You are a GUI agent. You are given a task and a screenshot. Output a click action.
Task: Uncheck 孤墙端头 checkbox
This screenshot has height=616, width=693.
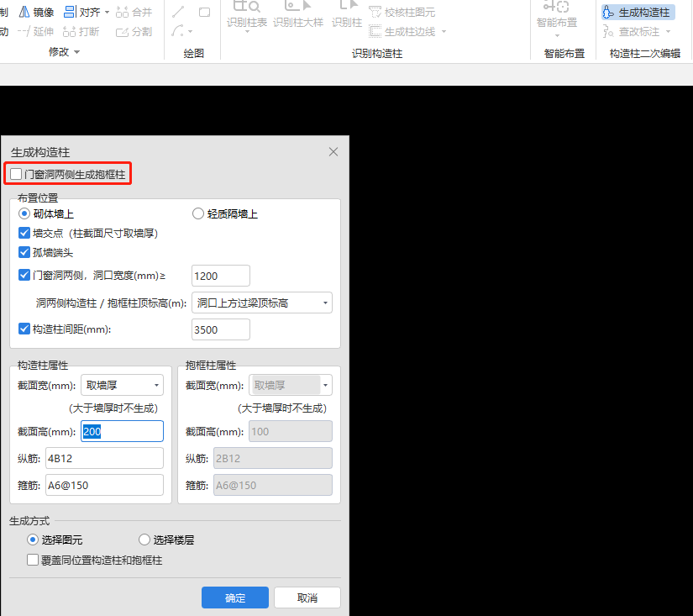[24, 252]
